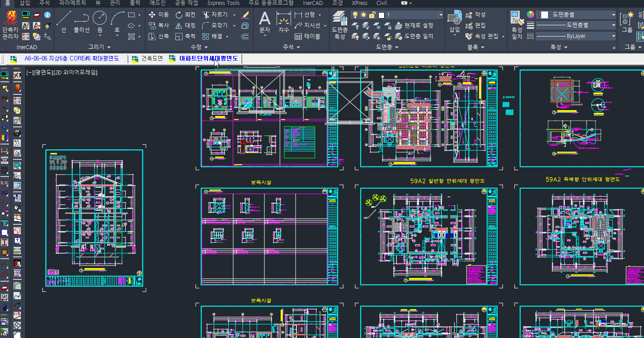Switch to the Insert (삽입) ribbon tab

[25, 3]
